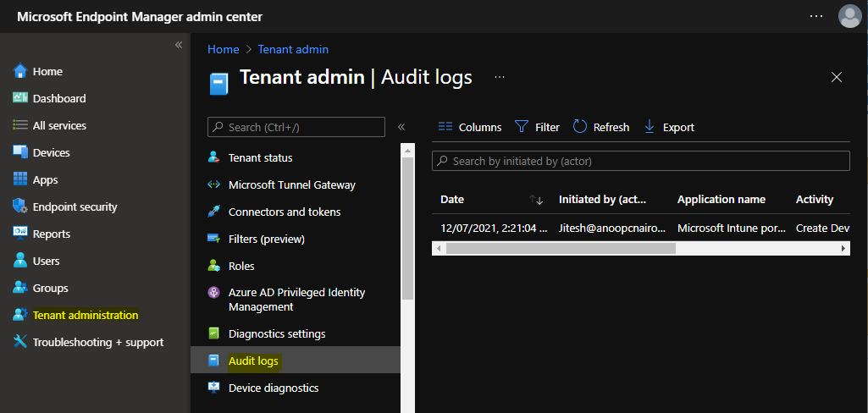
Task: Click the Microsoft Tunnel Gateway icon
Action: point(213,184)
